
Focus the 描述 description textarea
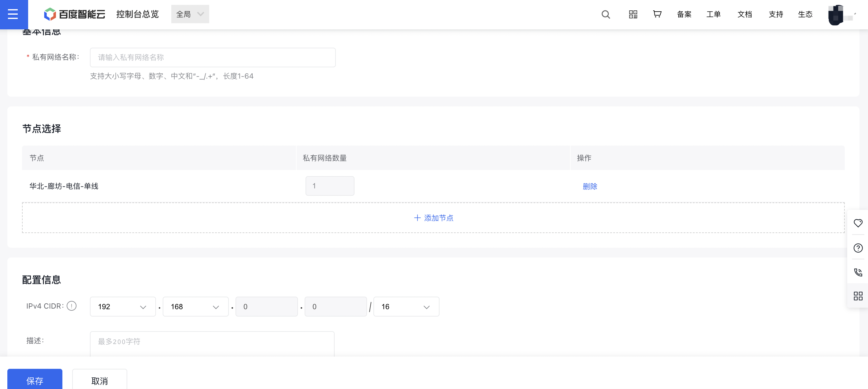(x=212, y=343)
